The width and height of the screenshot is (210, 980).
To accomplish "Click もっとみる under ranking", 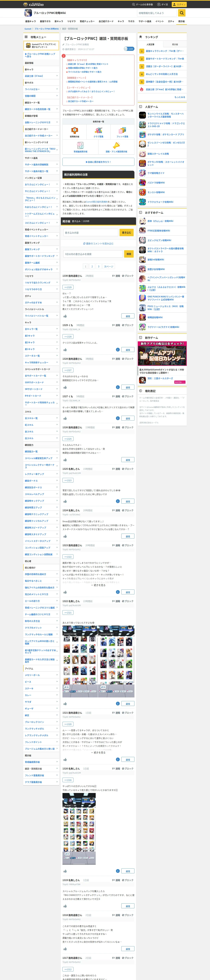I will click(180, 97).
